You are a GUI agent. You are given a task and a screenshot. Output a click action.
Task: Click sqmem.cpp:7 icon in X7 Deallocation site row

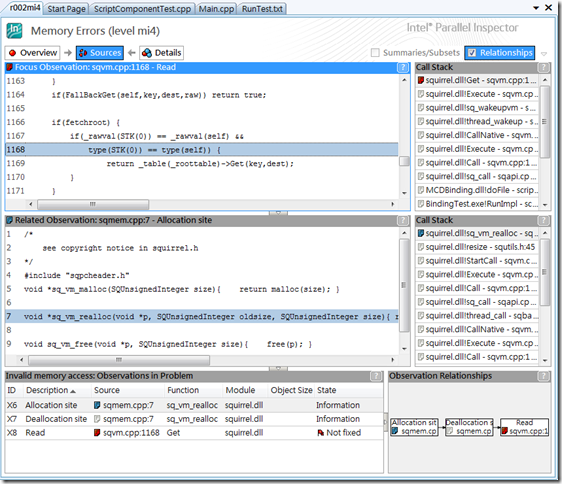click(x=97, y=419)
